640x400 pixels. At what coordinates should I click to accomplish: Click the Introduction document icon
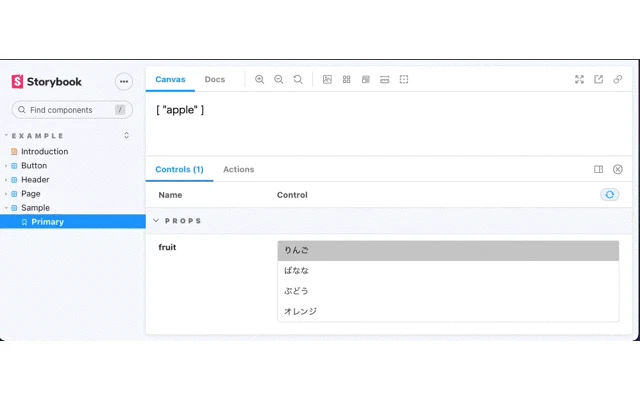tap(14, 152)
